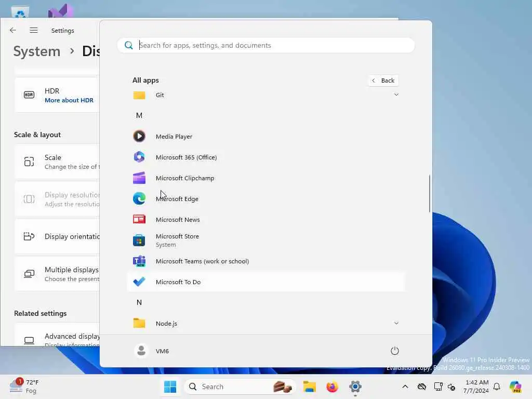The height and width of the screenshot is (399, 532).
Task: Open the Power options button
Action: (x=395, y=351)
